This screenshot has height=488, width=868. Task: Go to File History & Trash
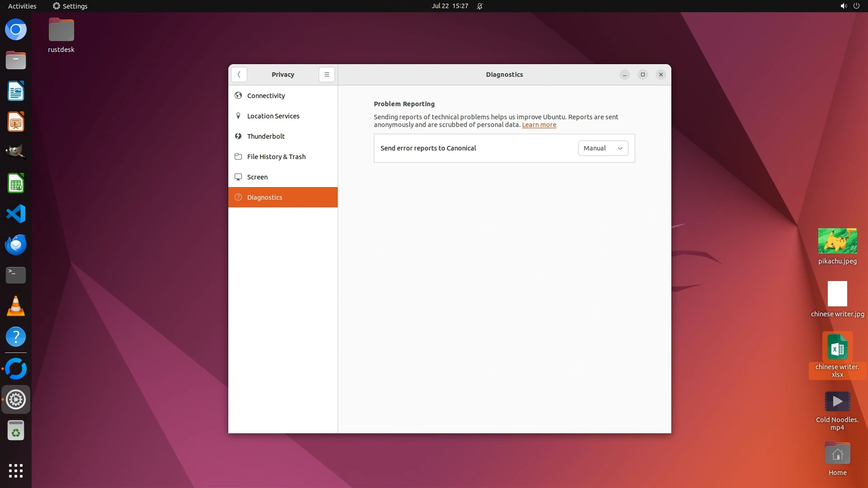click(x=276, y=157)
